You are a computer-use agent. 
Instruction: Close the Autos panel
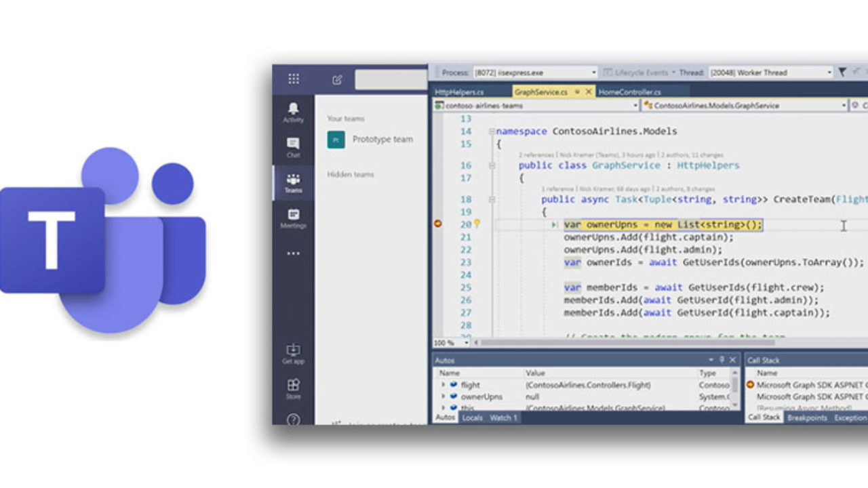[x=732, y=360]
